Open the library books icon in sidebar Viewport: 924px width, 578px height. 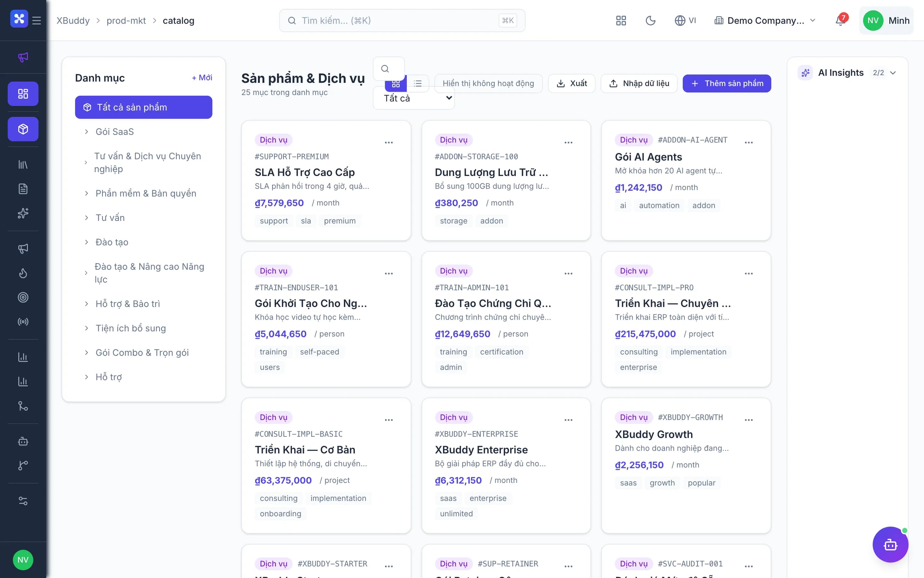(x=23, y=164)
